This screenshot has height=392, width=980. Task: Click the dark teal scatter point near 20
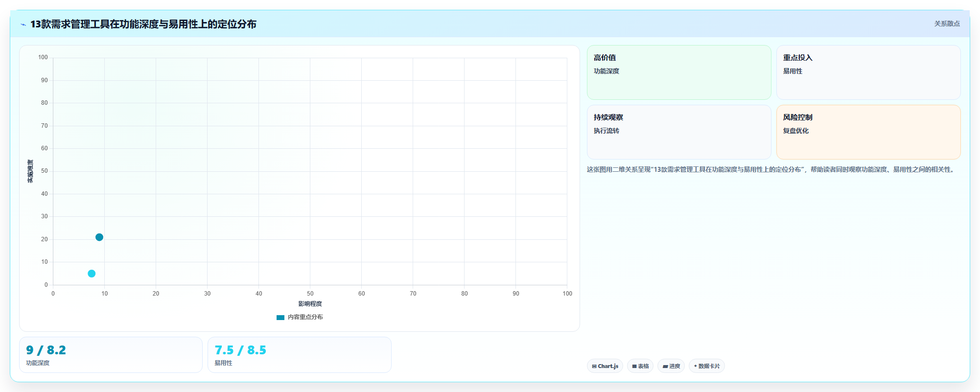pyautogui.click(x=99, y=237)
